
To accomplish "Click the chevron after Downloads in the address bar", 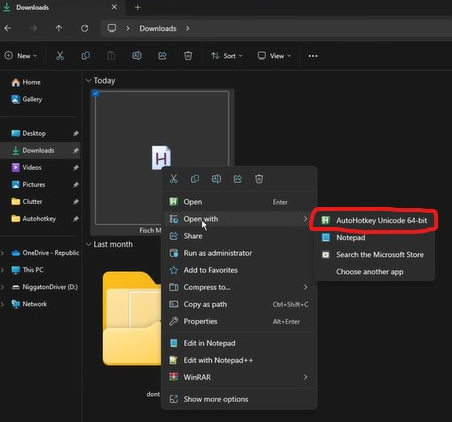I will point(188,28).
